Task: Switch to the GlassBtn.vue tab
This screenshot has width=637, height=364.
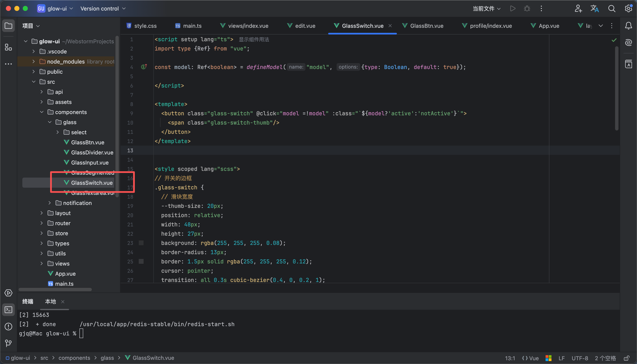Action: [427, 26]
